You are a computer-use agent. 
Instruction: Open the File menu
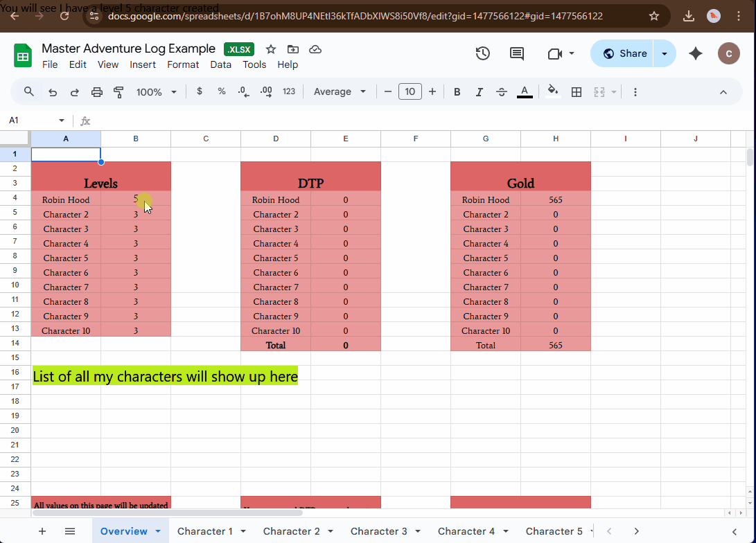[x=50, y=64]
